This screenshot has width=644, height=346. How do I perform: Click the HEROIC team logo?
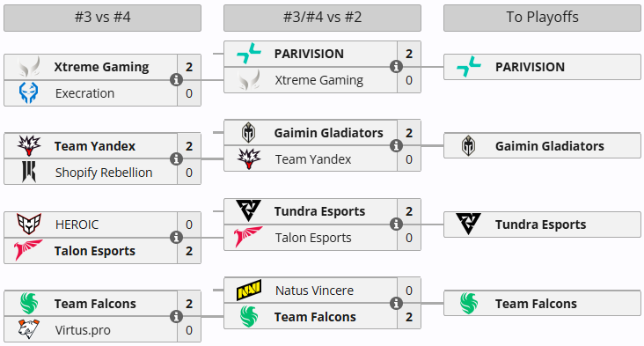[x=29, y=224]
